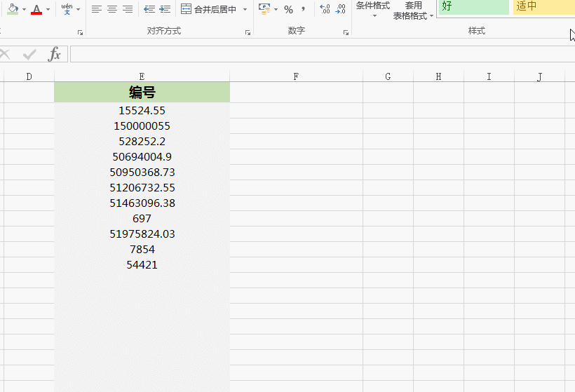Click the align right icon

(x=128, y=9)
